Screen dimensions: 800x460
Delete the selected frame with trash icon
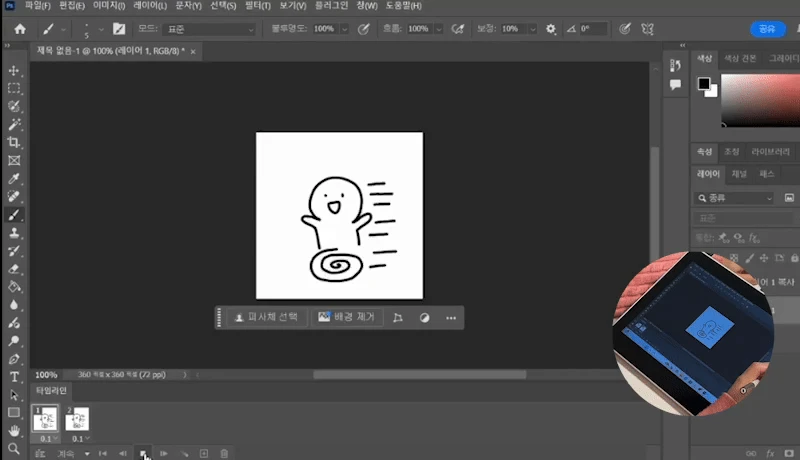pos(224,453)
